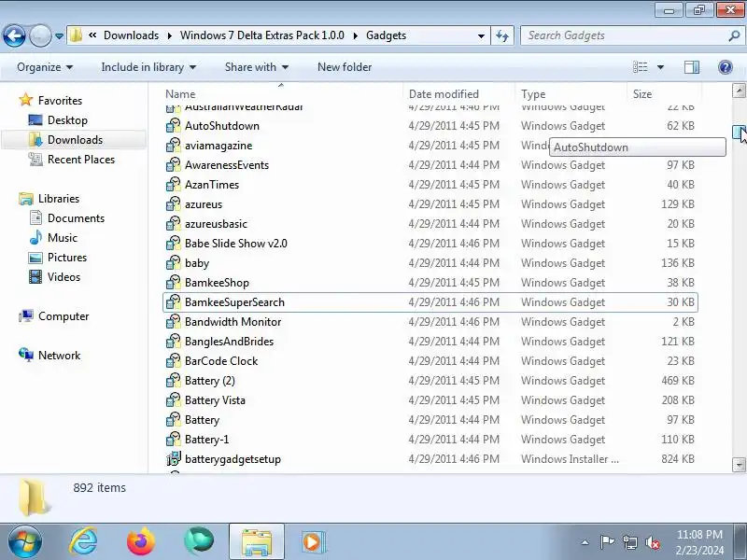Open recent locations dropdown beside Forward button
Viewport: 747px width, 560px height.
59,36
